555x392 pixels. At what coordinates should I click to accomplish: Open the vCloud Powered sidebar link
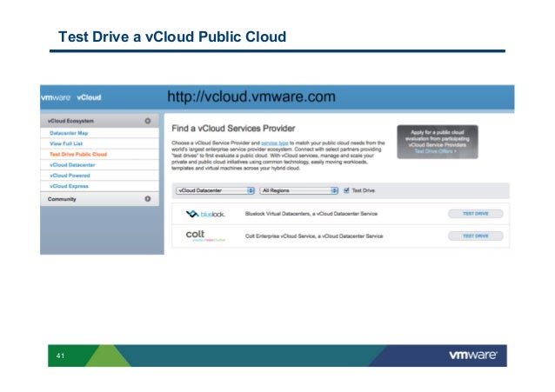click(70, 176)
